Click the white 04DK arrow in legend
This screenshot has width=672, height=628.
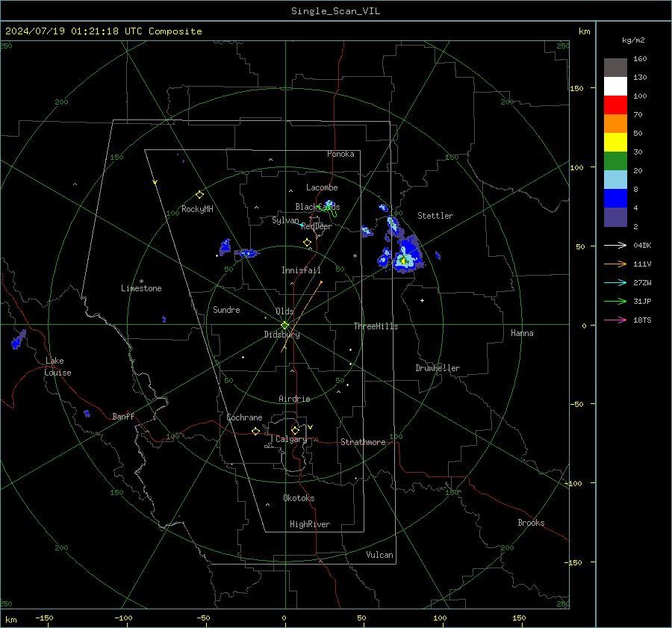click(x=615, y=246)
